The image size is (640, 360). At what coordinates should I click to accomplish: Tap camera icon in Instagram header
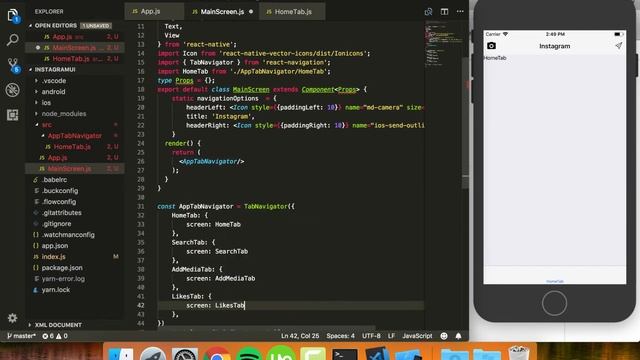(x=491, y=46)
